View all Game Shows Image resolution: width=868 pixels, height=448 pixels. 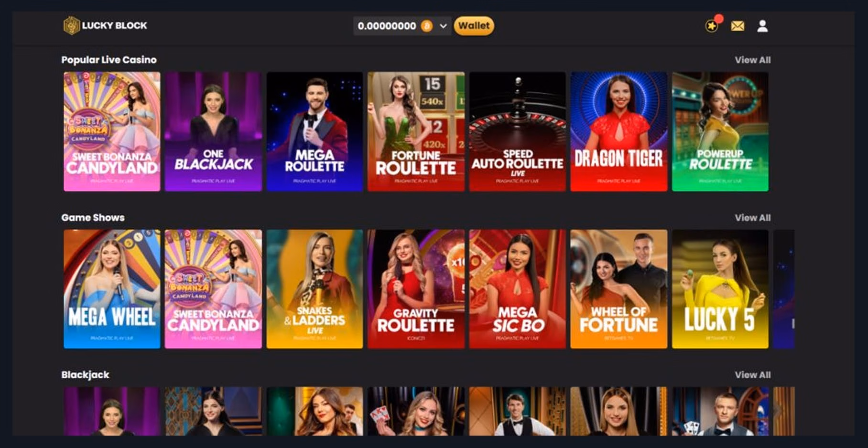752,218
